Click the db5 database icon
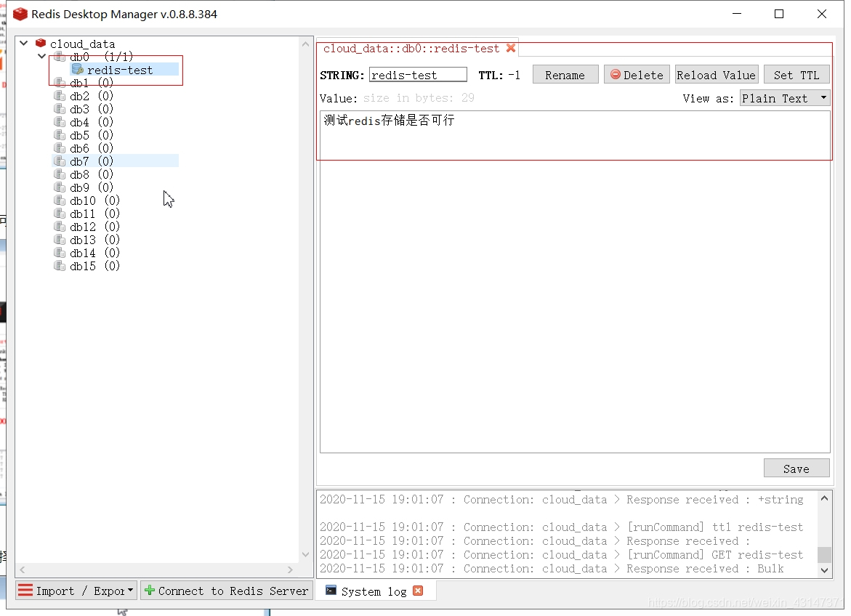 pos(60,134)
